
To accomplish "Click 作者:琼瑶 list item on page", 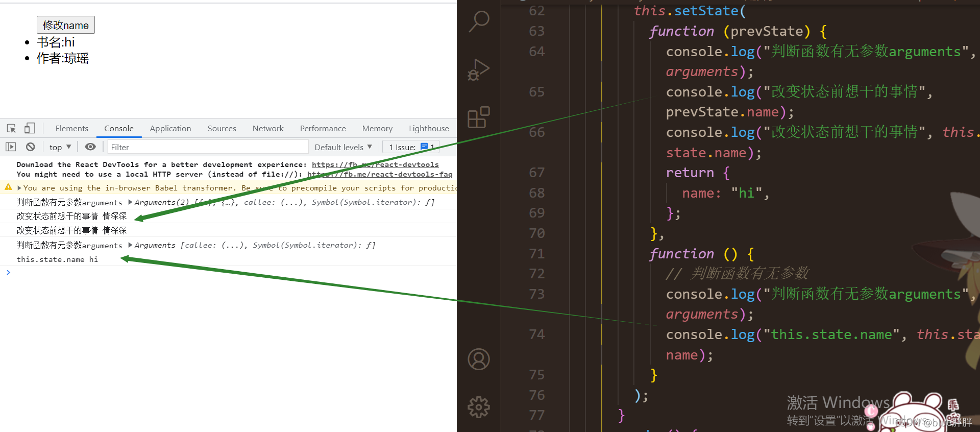I will (63, 59).
